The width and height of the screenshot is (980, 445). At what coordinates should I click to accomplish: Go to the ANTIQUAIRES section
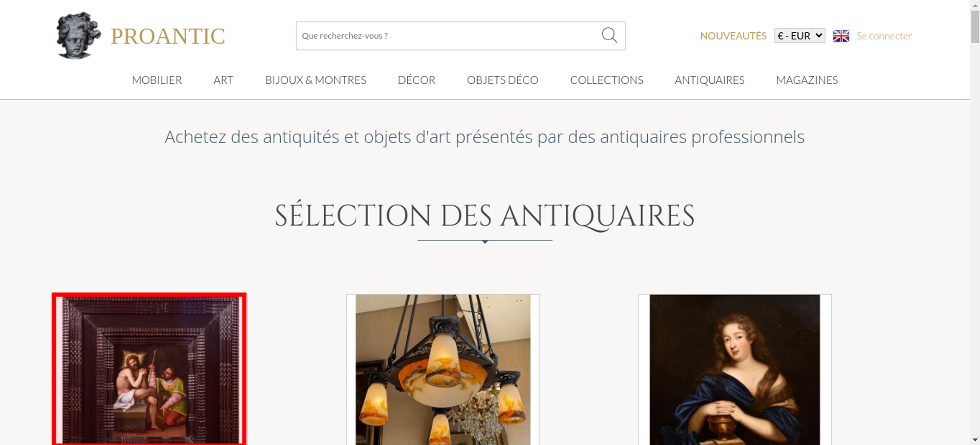point(710,80)
